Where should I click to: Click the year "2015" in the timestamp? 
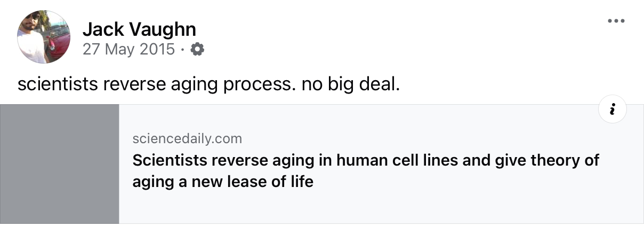pos(157,50)
